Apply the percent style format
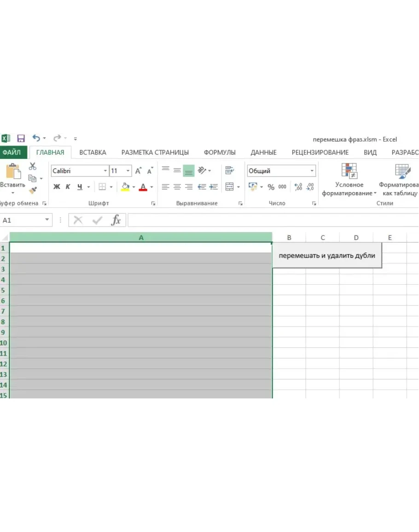This screenshot has width=419, height=532. coord(271,187)
